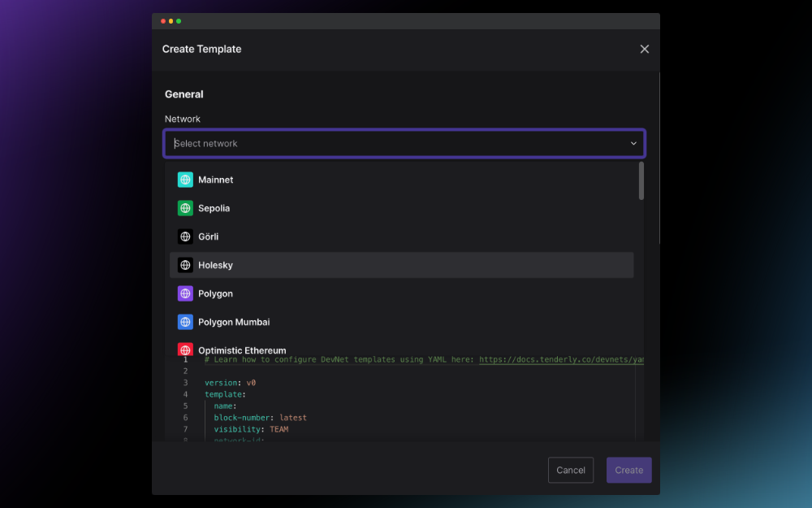Click the macOS yellow minimize dot
Image resolution: width=812 pixels, height=508 pixels.
point(171,21)
